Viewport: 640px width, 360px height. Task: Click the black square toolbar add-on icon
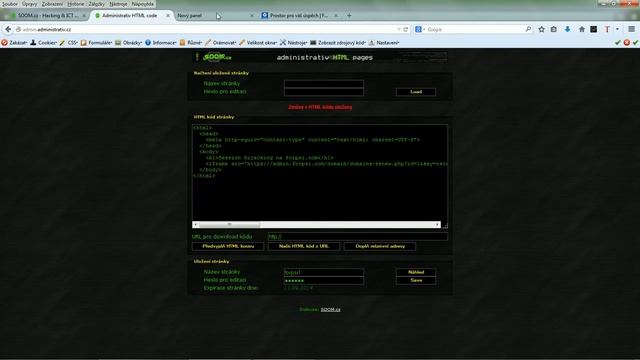click(x=593, y=29)
